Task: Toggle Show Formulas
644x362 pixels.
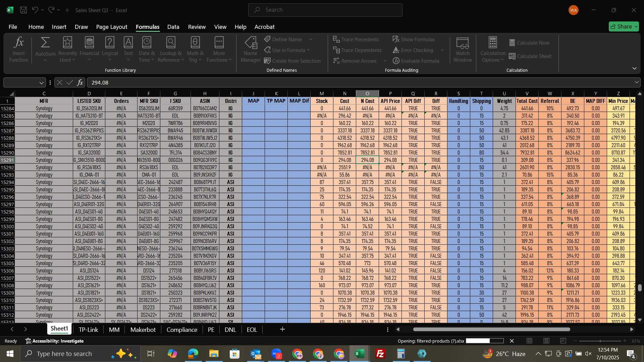Action: coord(414,40)
